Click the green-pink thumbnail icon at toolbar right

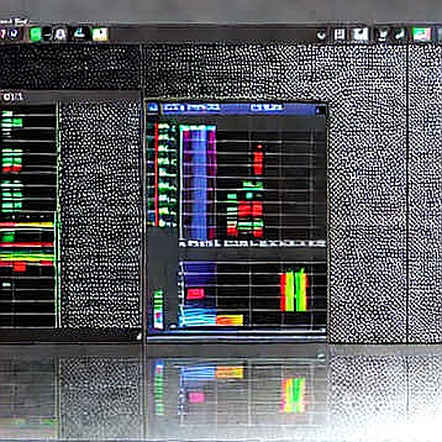click(421, 34)
